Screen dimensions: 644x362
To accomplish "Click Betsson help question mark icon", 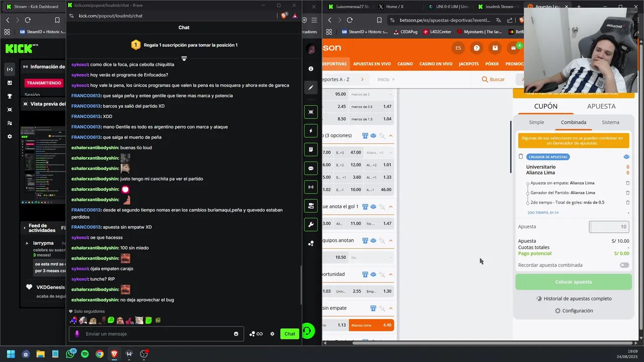I will [x=476, y=48].
